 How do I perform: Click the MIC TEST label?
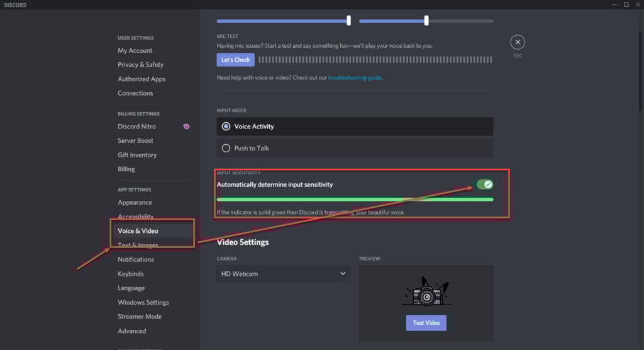click(x=228, y=36)
